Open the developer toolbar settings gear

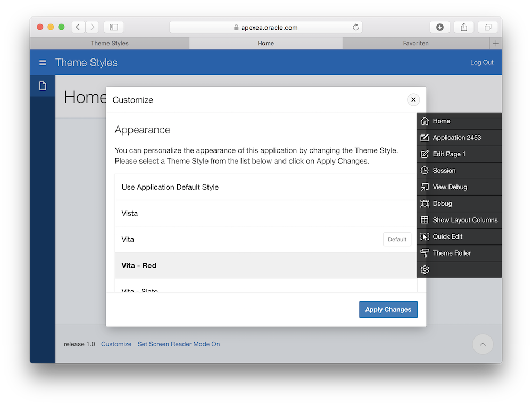425,270
